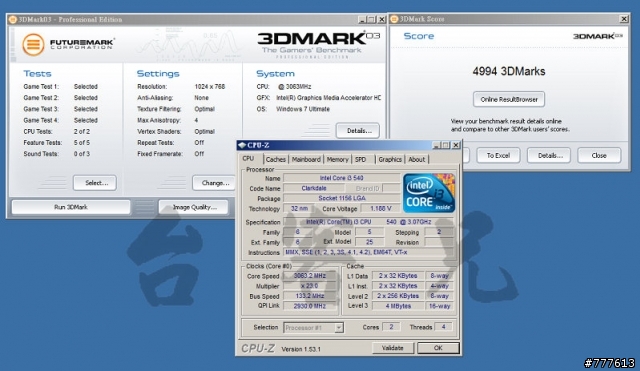Click the Intel Core i3 inside badge
This screenshot has width=640, height=371.
click(x=429, y=193)
